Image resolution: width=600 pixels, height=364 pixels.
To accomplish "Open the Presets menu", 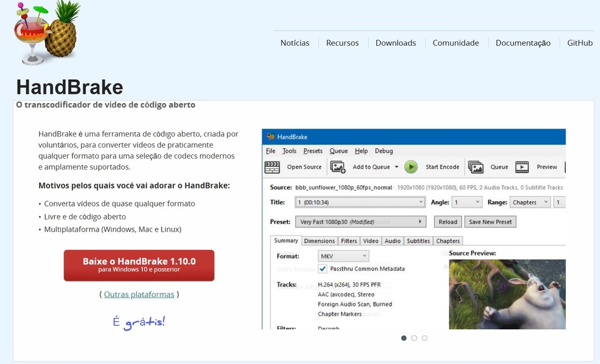I will point(313,151).
